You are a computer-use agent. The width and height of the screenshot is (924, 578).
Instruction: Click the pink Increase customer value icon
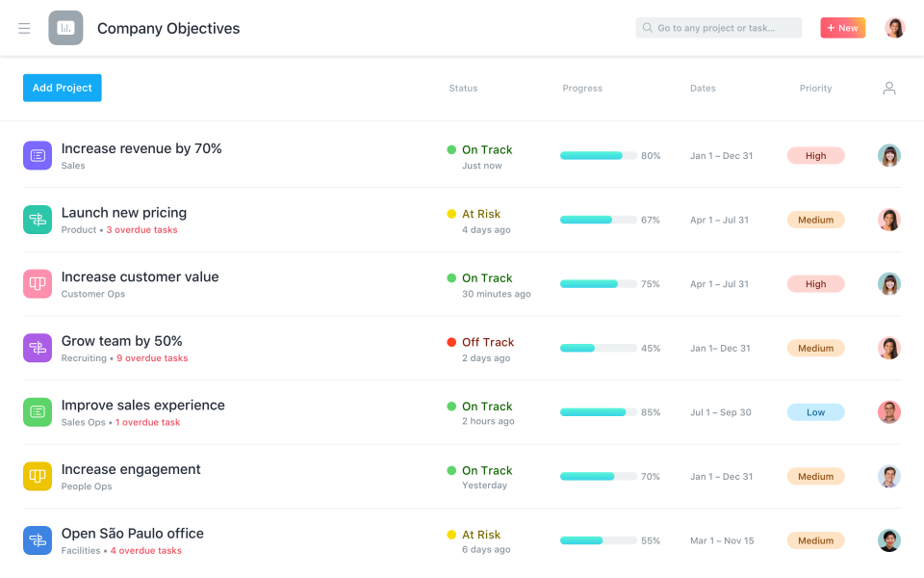pyautogui.click(x=38, y=283)
